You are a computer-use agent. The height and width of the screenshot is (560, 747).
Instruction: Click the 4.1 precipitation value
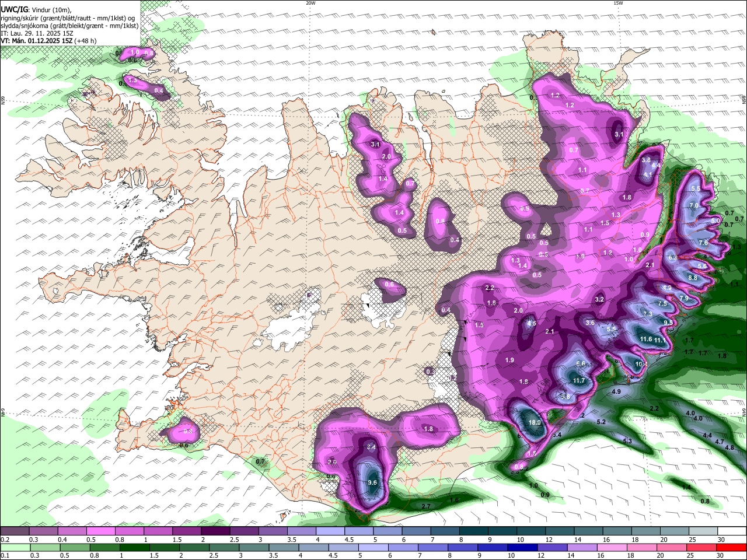click(x=648, y=174)
